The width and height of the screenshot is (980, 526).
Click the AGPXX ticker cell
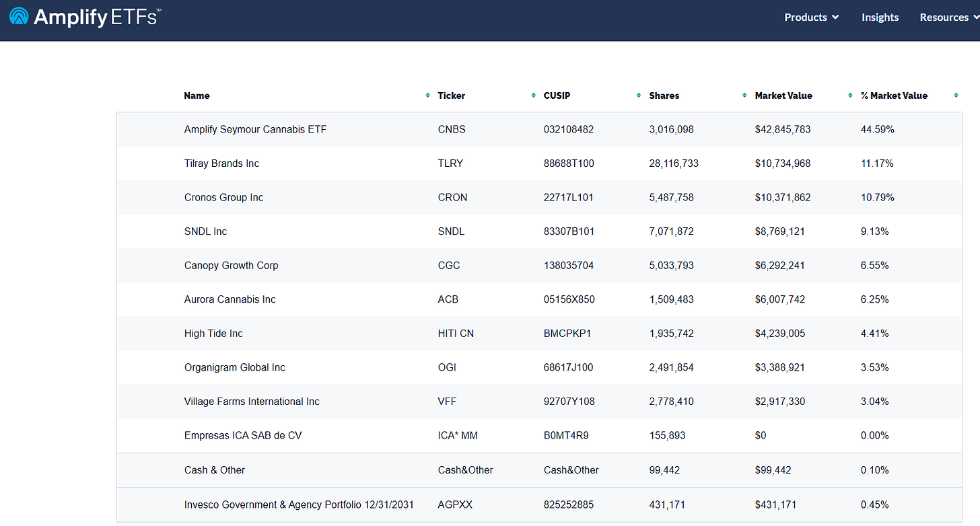click(455, 504)
